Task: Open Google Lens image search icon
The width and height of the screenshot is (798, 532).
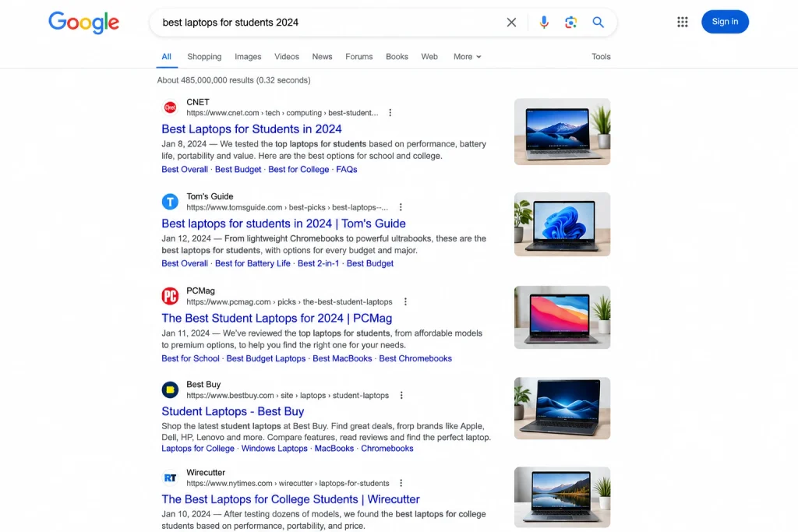Action: (x=570, y=23)
